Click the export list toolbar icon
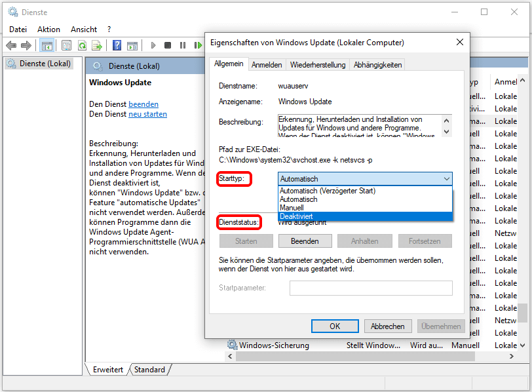 click(97, 45)
